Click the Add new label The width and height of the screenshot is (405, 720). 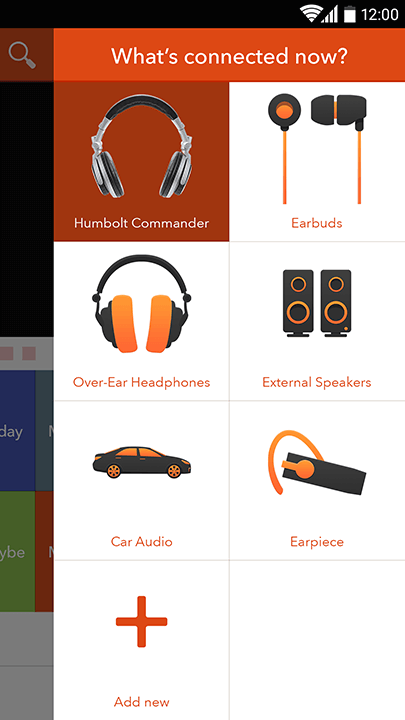tap(141, 702)
